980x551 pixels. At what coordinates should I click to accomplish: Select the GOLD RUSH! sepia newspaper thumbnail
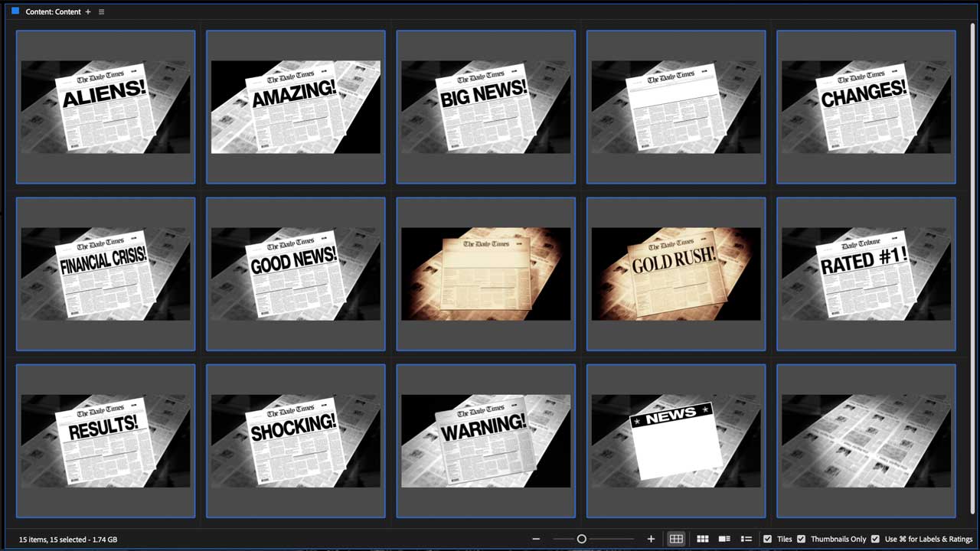click(x=676, y=274)
